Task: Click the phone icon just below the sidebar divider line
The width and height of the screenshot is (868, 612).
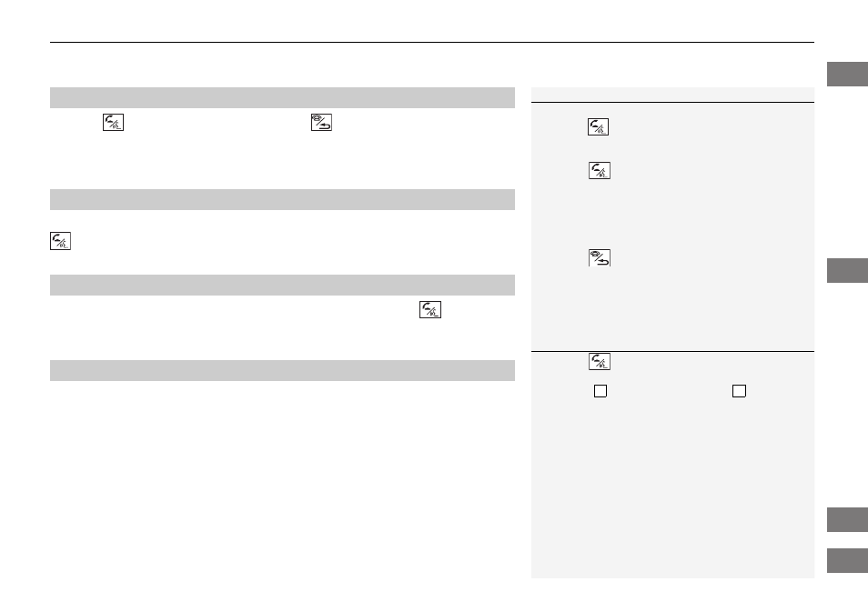Action: click(599, 361)
